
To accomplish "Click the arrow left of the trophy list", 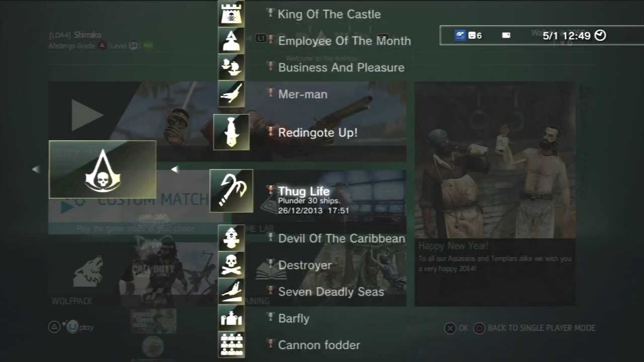I will tap(174, 169).
